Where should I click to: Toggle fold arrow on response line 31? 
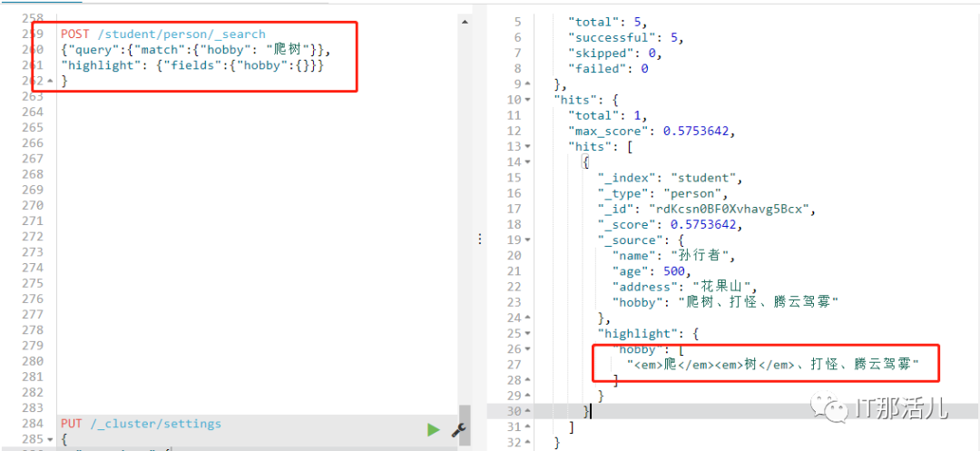527,427
